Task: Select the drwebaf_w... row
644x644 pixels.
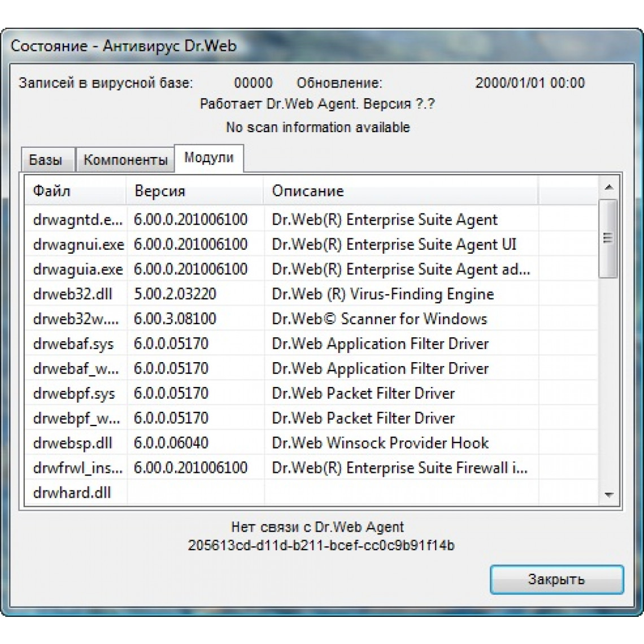Action: [311, 368]
